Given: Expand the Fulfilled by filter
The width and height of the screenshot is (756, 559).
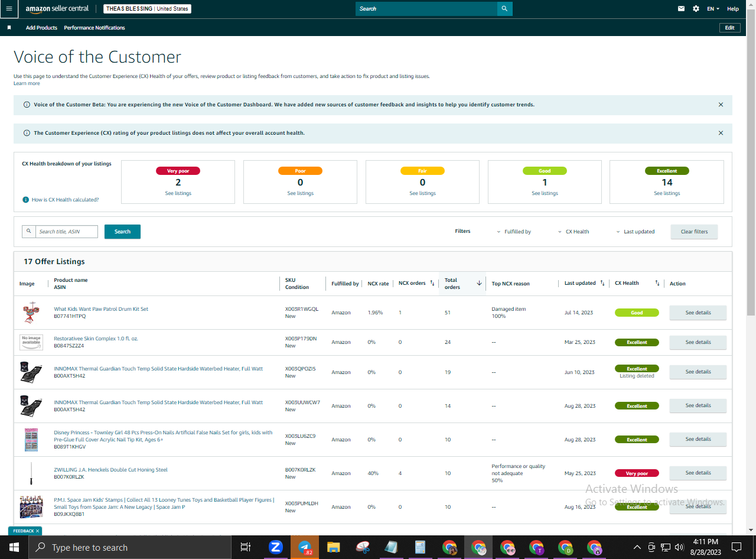Looking at the screenshot, I should pyautogui.click(x=514, y=232).
